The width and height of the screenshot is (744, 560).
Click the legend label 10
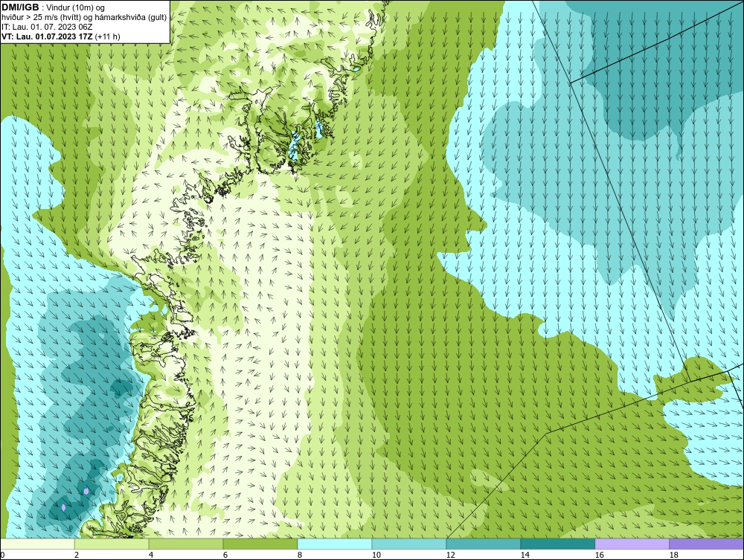point(376,555)
